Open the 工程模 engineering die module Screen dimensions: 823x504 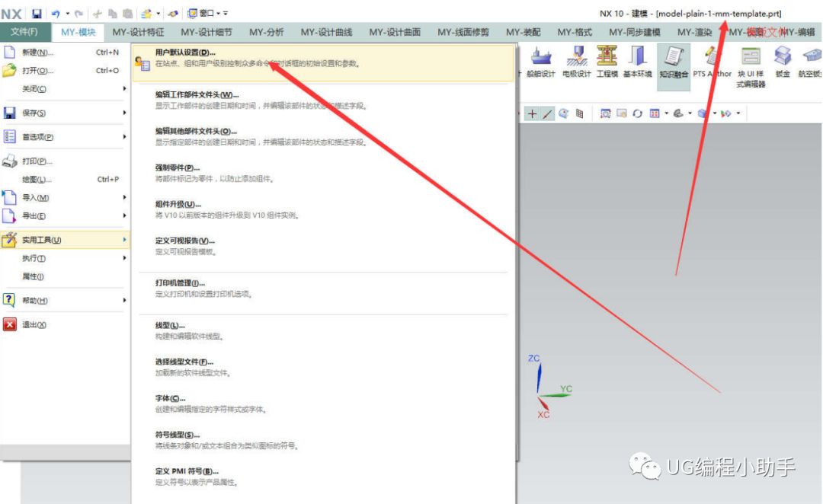click(607, 62)
